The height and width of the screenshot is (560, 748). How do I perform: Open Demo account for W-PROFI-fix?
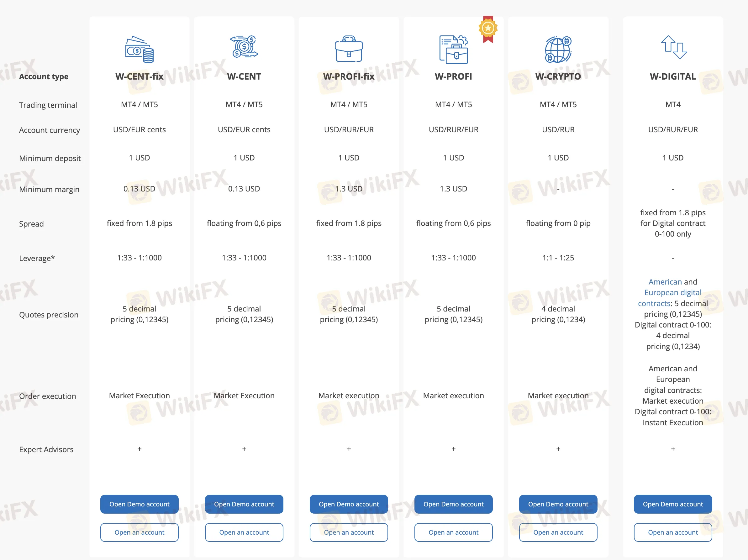[349, 504]
